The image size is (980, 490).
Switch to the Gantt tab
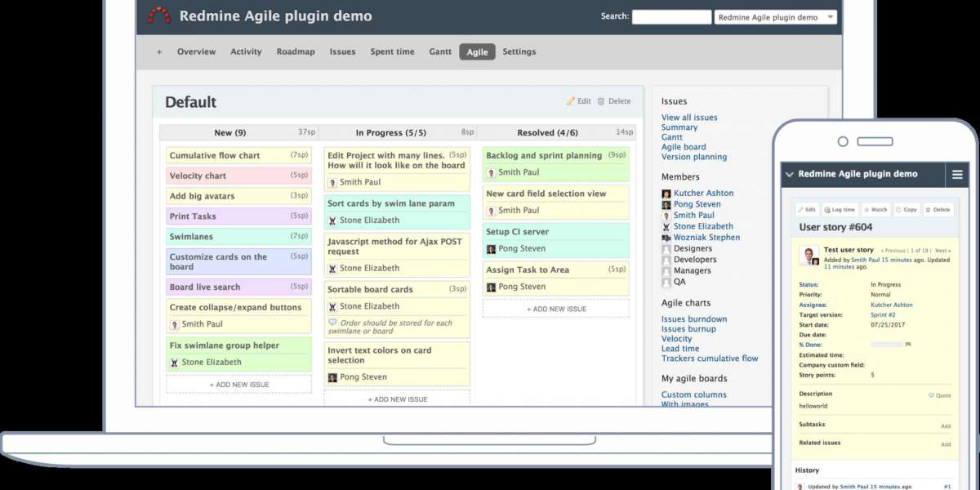tap(440, 51)
